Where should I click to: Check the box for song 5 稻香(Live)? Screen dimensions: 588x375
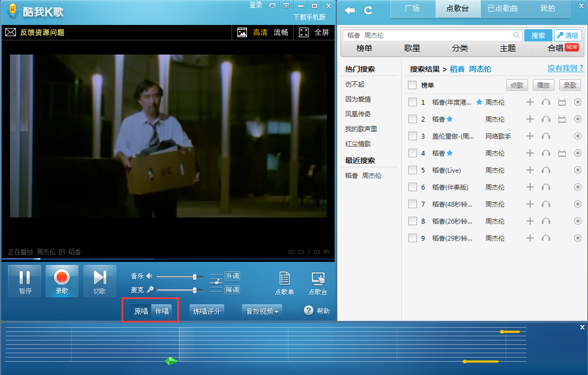pyautogui.click(x=413, y=170)
